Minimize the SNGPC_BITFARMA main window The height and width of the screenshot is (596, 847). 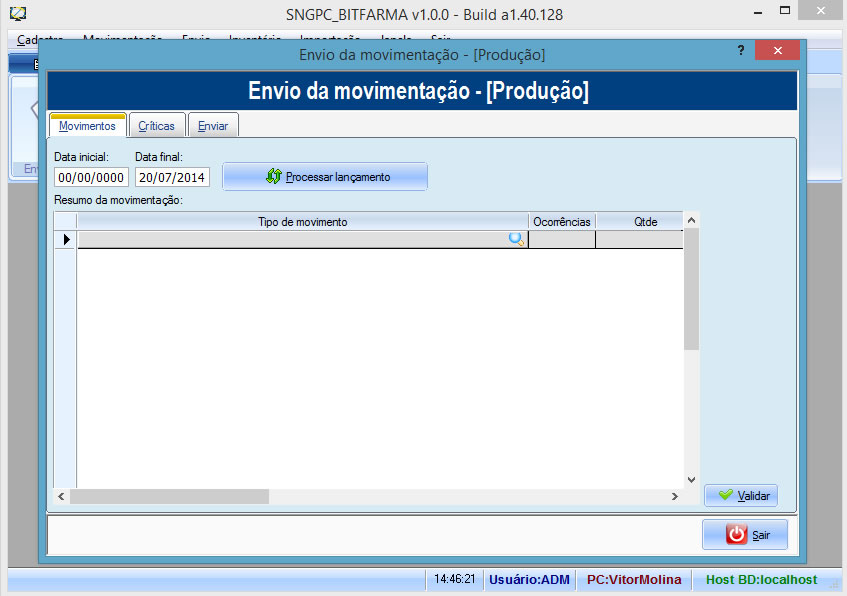[758, 12]
